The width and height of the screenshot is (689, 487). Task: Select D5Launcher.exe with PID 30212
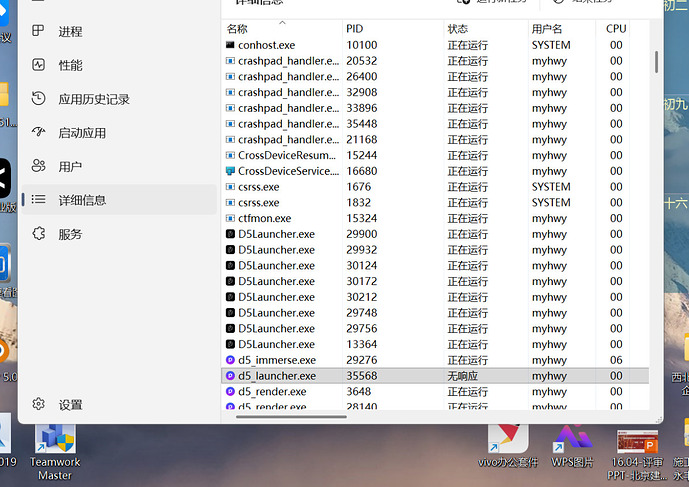pos(435,297)
